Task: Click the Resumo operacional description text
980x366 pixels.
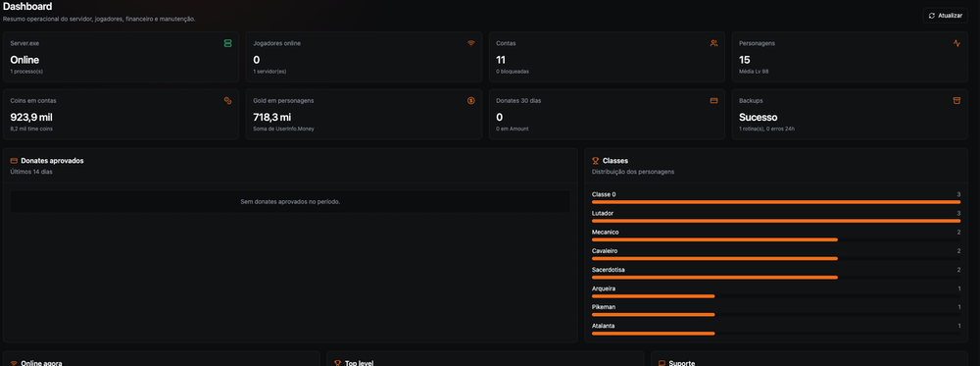Action: click(99, 19)
